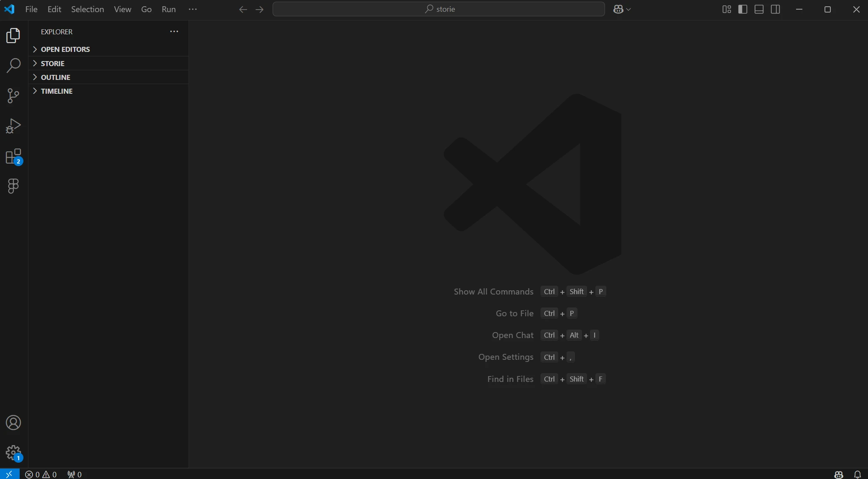Toggle bottom panel visibility
The image size is (868, 479).
759,9
